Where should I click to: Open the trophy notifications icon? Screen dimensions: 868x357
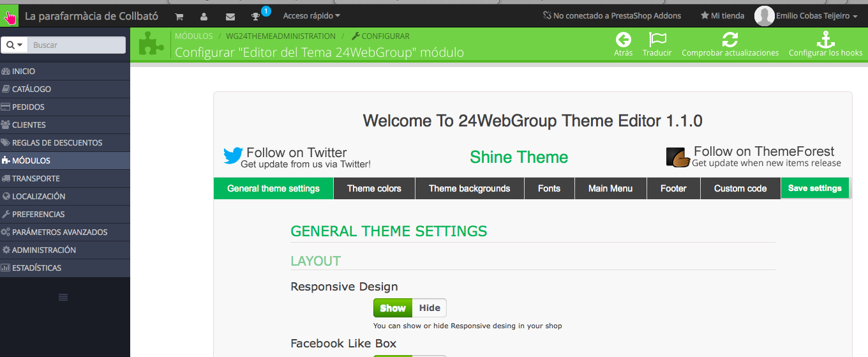256,16
